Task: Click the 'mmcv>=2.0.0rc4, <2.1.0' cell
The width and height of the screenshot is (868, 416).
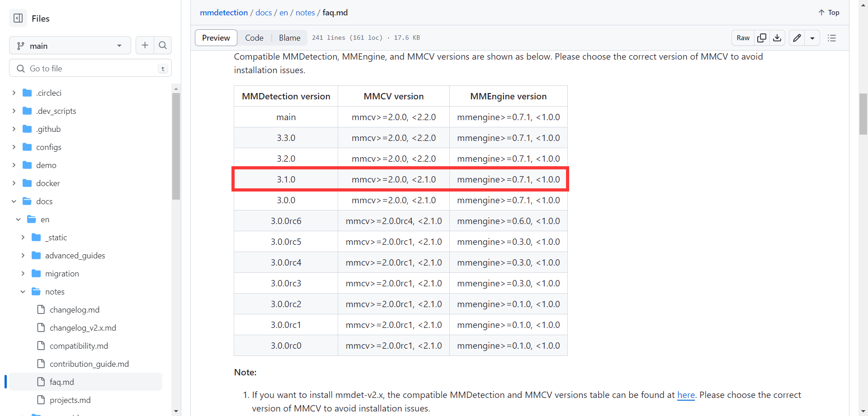Action: pos(394,221)
